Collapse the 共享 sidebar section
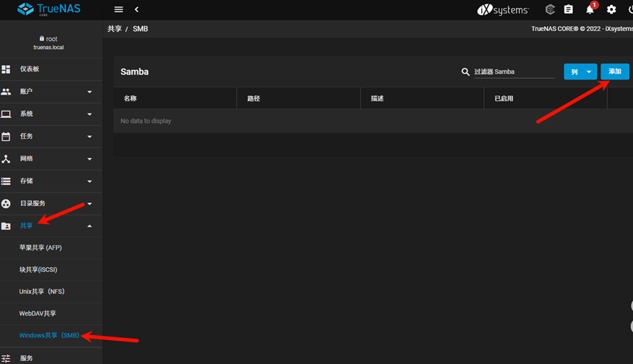Screen dimensions: 633x364 point(51,226)
